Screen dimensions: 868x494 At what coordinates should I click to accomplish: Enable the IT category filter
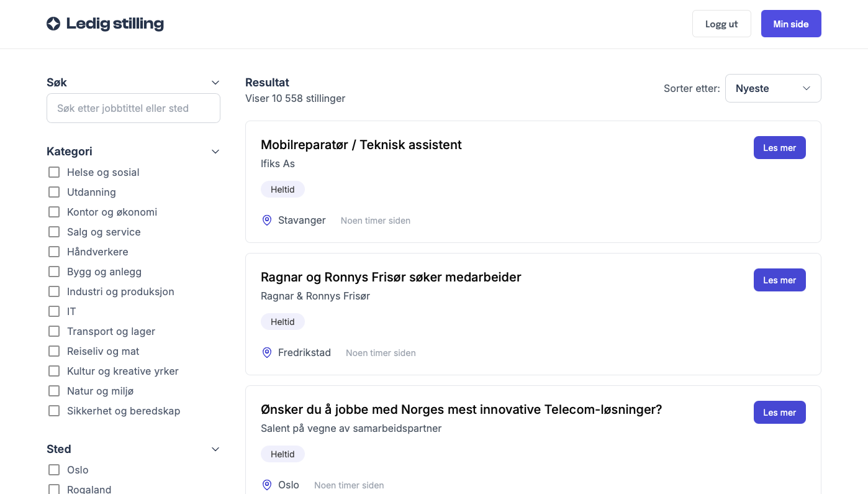coord(54,311)
